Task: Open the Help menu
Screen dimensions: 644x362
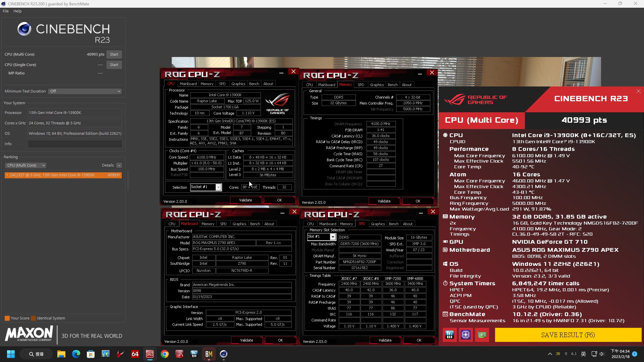Action: coord(17,11)
